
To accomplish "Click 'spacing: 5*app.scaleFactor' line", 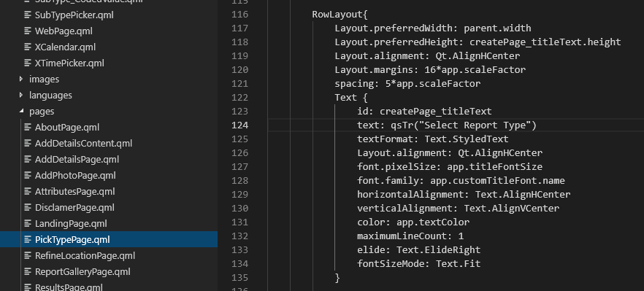I will [407, 84].
